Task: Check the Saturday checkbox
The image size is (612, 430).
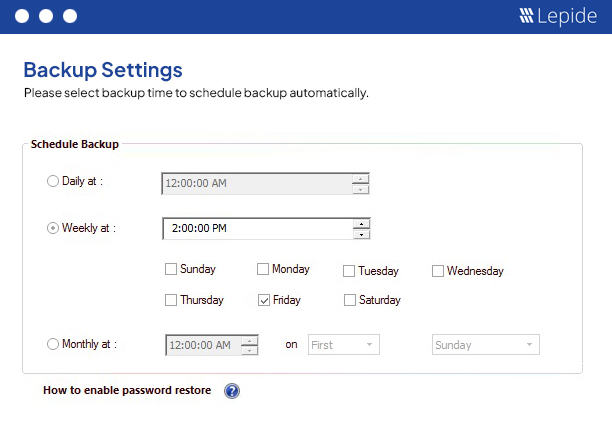Action: point(350,300)
